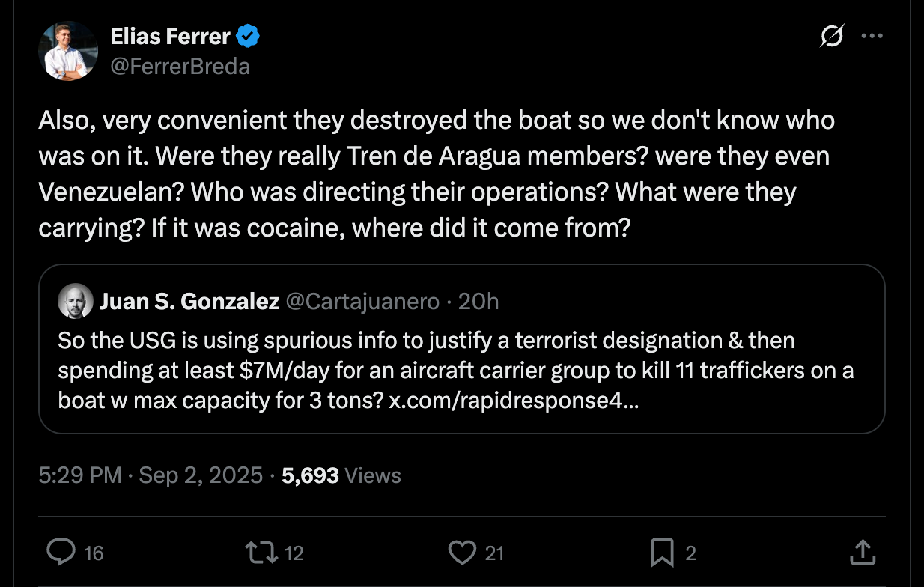Bookmark this post
This screenshot has width=924, height=587.
(x=662, y=553)
